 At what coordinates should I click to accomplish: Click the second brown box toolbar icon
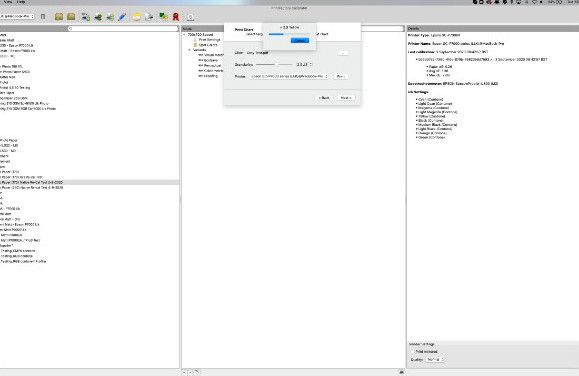[x=71, y=17]
